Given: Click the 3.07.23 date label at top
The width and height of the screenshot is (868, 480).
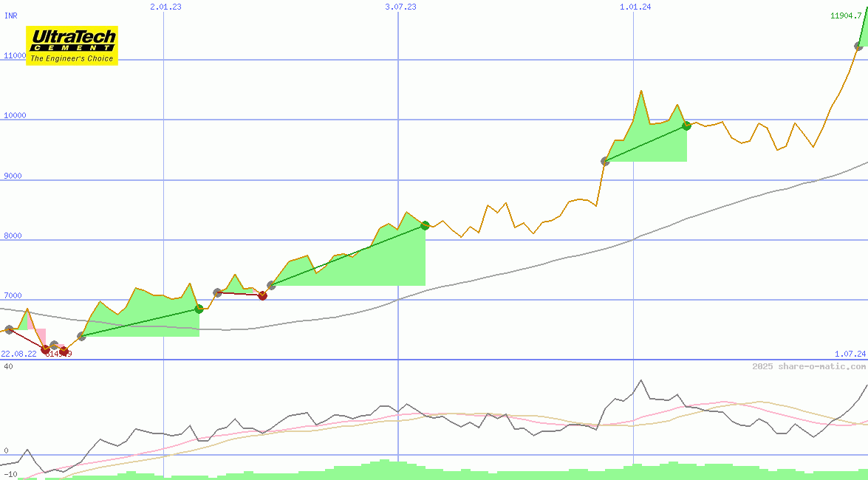Looking at the screenshot, I should (x=401, y=7).
